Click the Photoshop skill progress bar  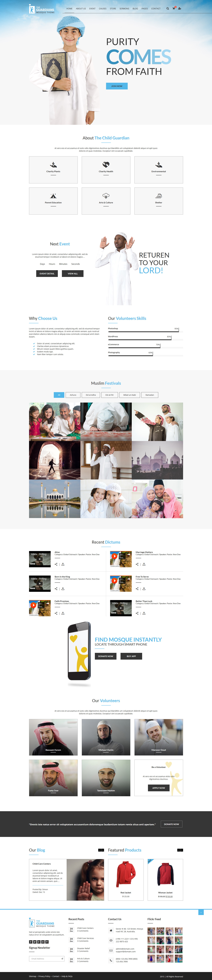(146, 332)
